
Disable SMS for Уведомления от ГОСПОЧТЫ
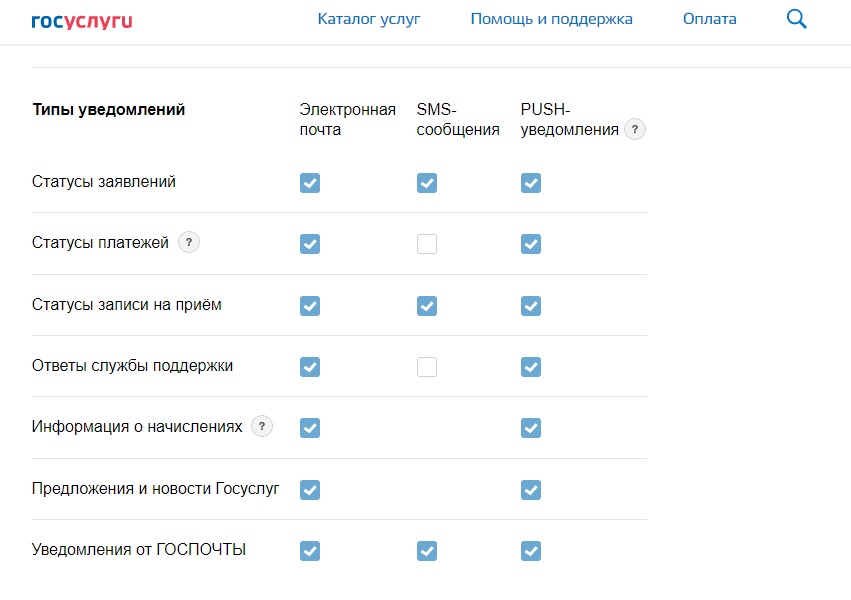click(427, 551)
